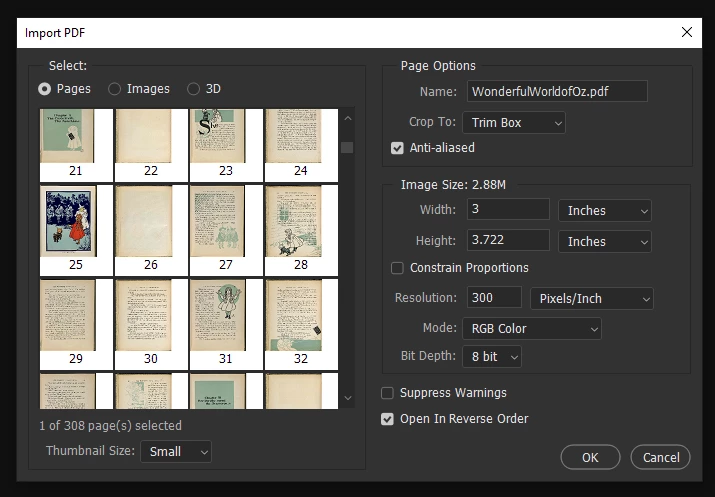
Task: Click the thumbnail list scroll down arrow
Action: 347,398
